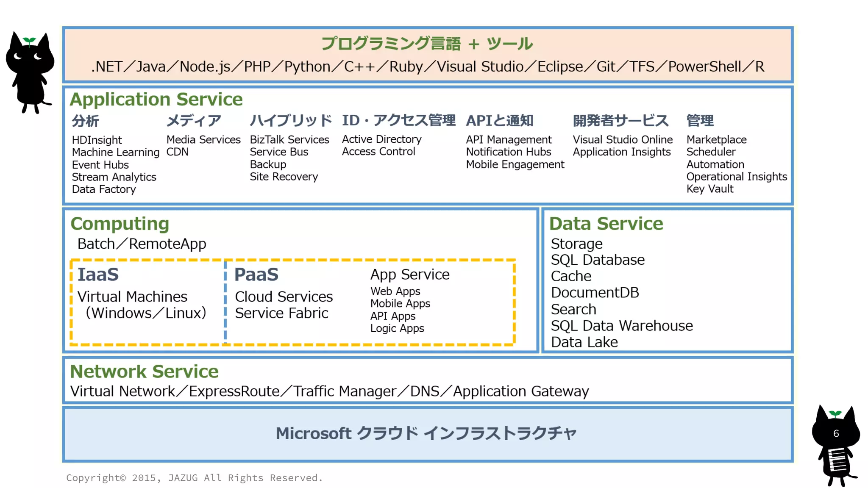Click Media Services under メディア

203,139
